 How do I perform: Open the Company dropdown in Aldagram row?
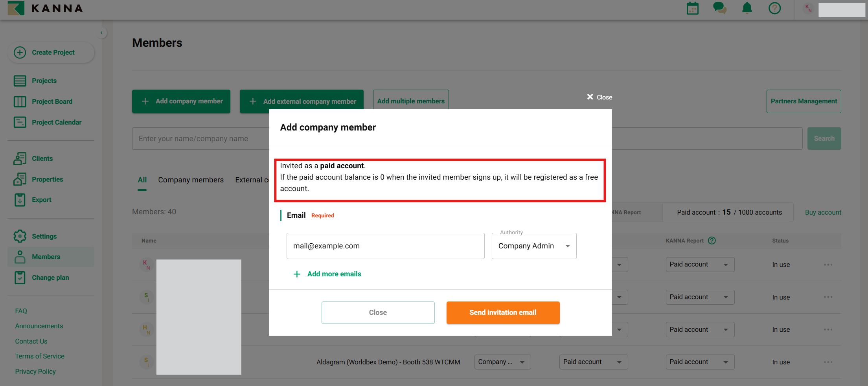(x=502, y=362)
